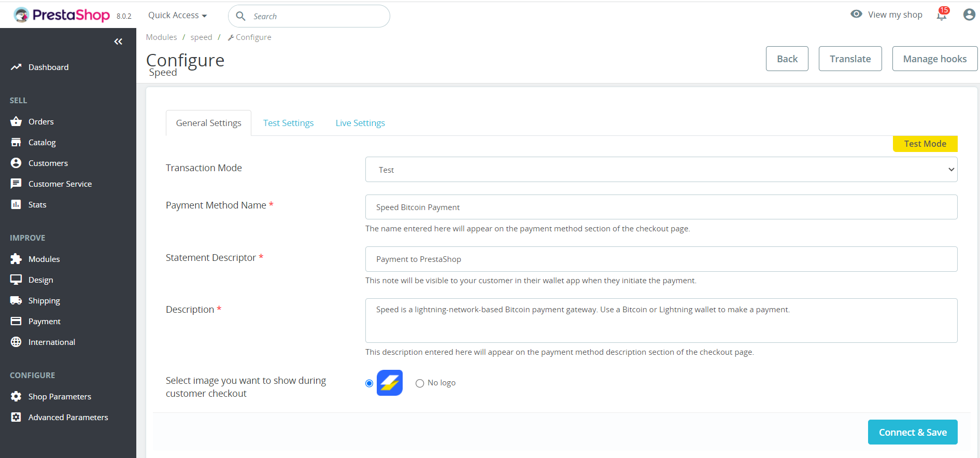
Task: Click the Description text area
Action: coord(661,321)
